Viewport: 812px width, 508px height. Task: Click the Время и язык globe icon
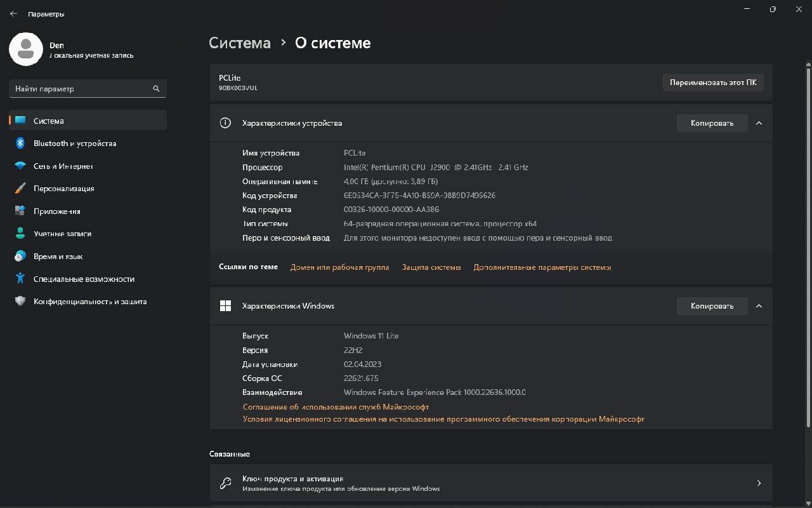pos(20,257)
